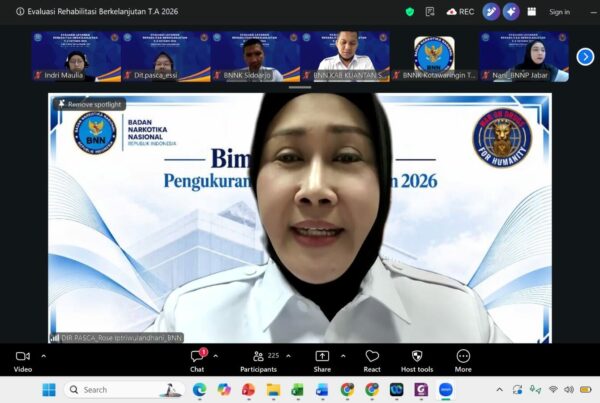Open the Chat panel
This screenshot has height=403, width=600.
click(x=197, y=361)
